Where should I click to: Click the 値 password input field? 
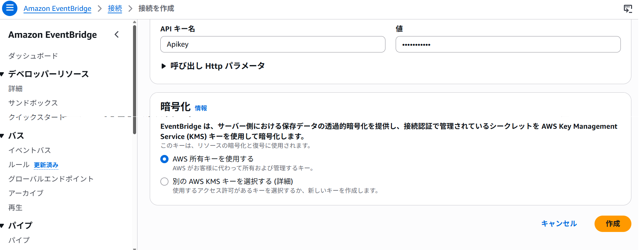508,44
